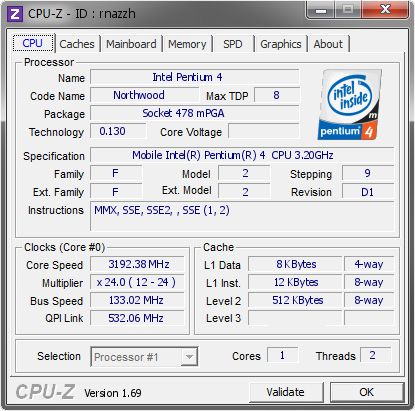
Task: Click the CPU-Z purple Z title icon
Action: pyautogui.click(x=15, y=14)
